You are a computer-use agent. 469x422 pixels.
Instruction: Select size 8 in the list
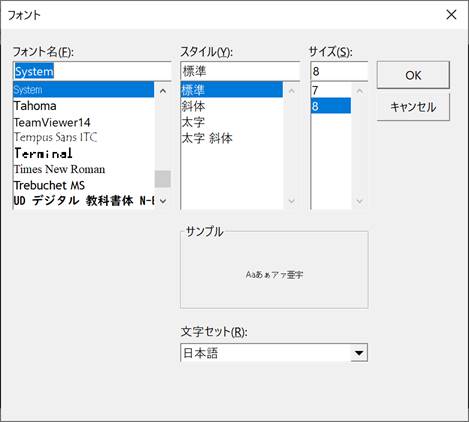331,106
